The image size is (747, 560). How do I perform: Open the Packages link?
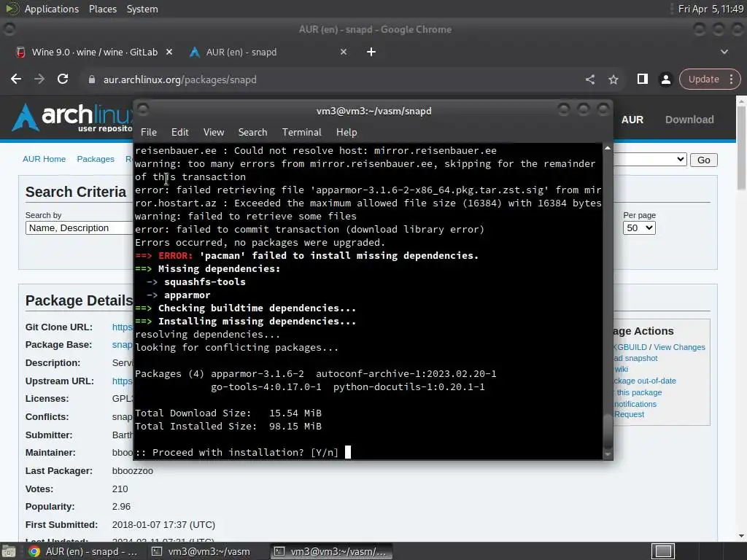[96, 159]
